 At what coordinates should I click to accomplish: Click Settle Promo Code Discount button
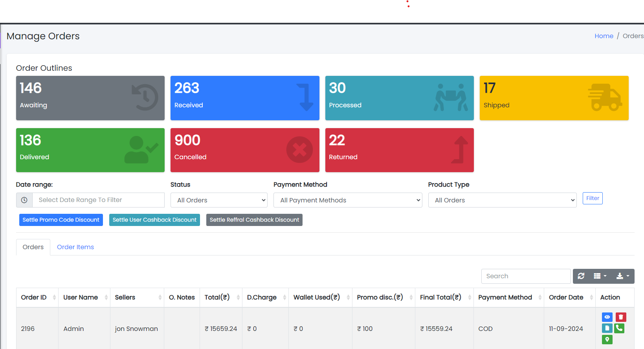[61, 220]
